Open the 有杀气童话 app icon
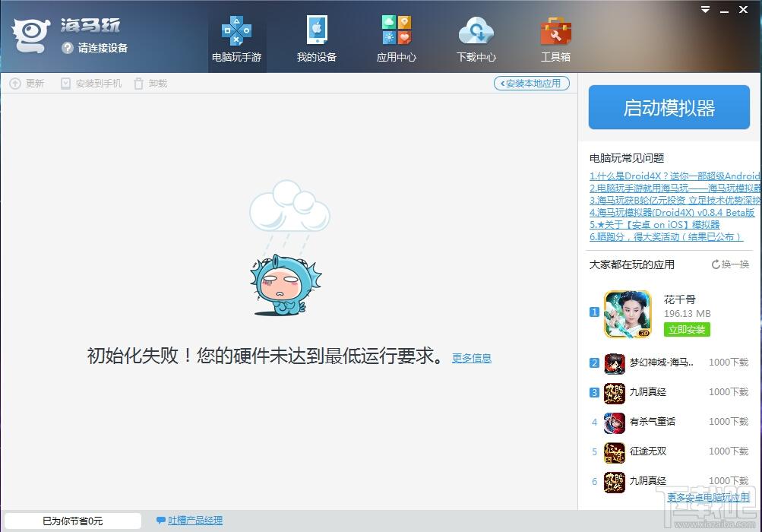This screenshot has width=762, height=532. (615, 423)
